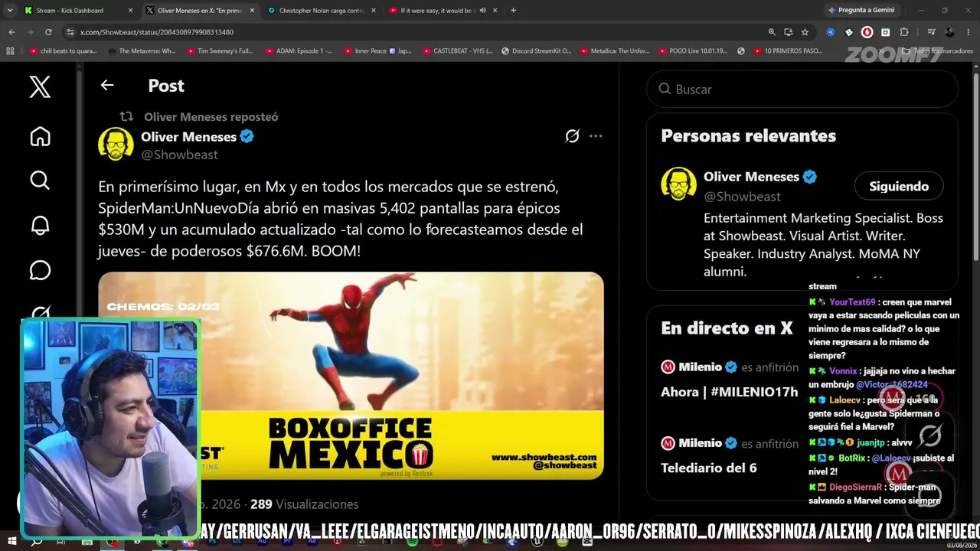Open the Extensions puzzle menu
980x551 pixels.
(904, 32)
